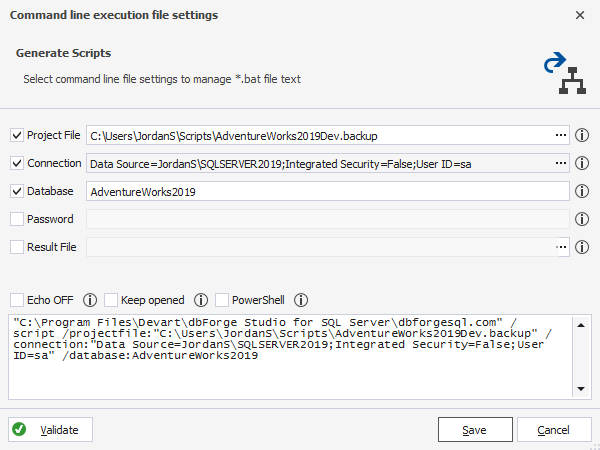Browse for Project File with ellipsis button
This screenshot has width=600, height=450.
(x=561, y=135)
